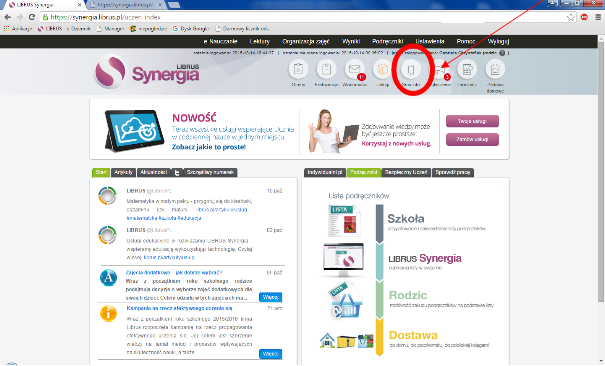The image size is (605, 366).
Task: Open the Pomoc menu item
Action: [x=466, y=41]
